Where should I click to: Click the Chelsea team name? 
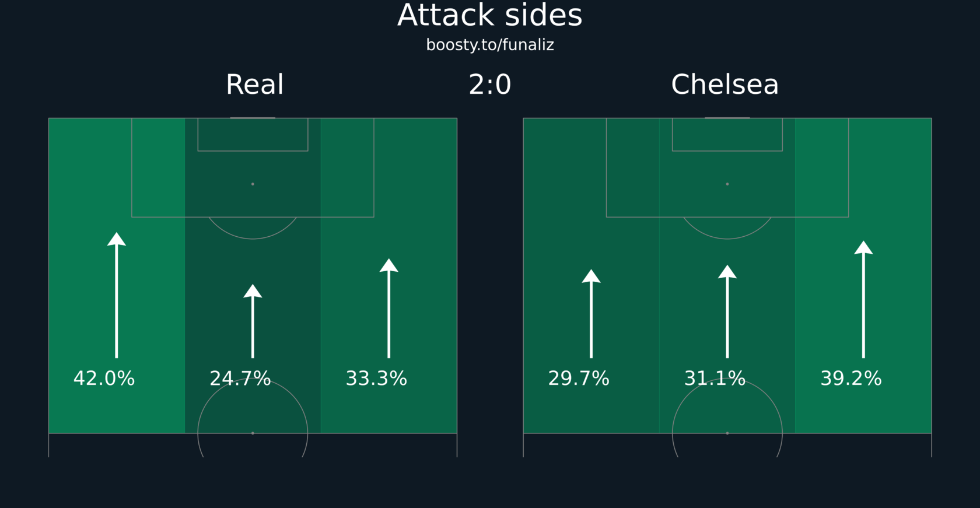[724, 85]
